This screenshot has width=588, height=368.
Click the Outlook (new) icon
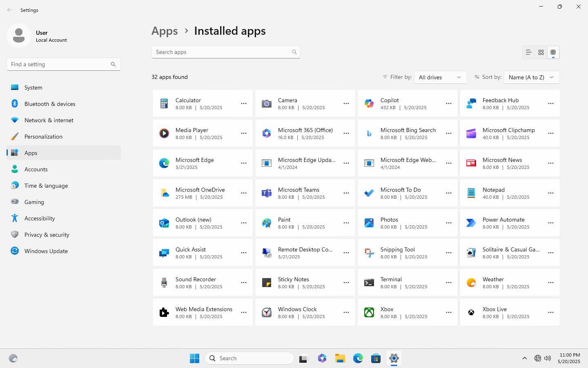click(164, 223)
